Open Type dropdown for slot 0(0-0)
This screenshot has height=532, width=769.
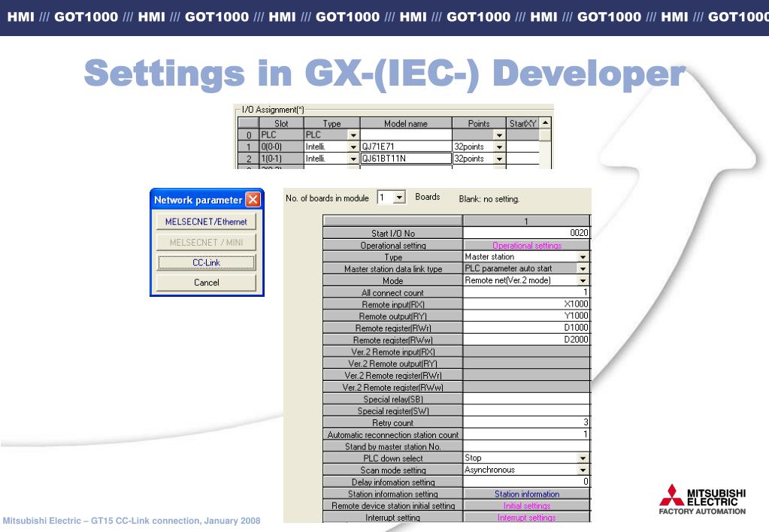click(353, 147)
